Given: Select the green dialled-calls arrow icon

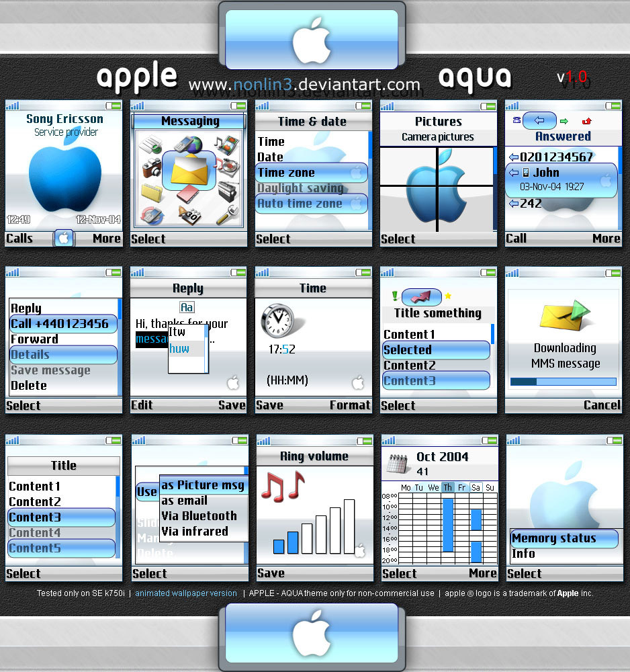Looking at the screenshot, I should pyautogui.click(x=564, y=121).
